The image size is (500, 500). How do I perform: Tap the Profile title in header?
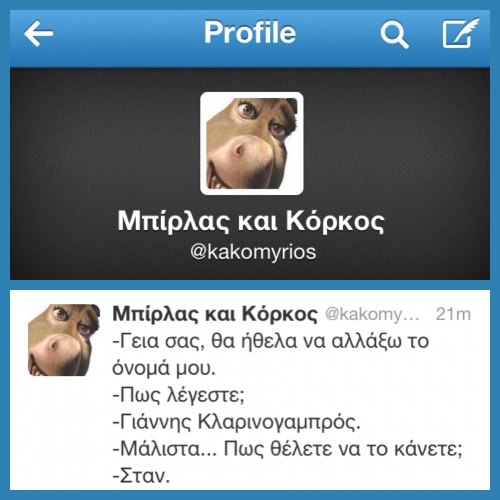[x=250, y=32]
